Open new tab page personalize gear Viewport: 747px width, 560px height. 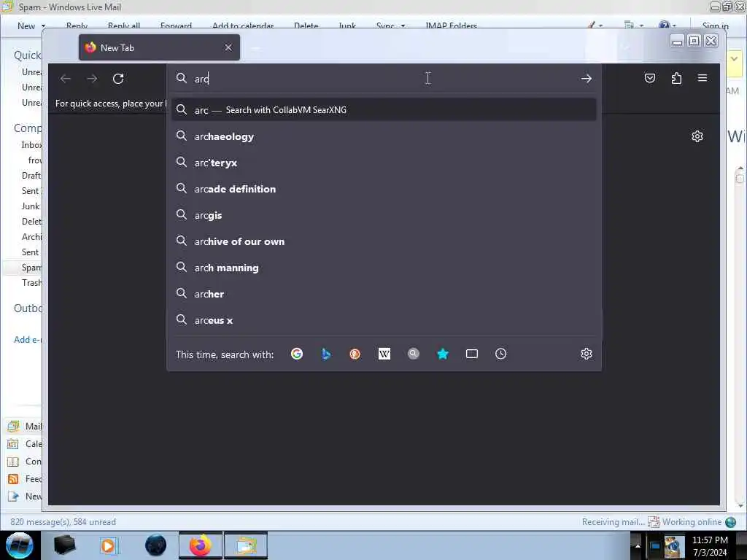coord(697,136)
